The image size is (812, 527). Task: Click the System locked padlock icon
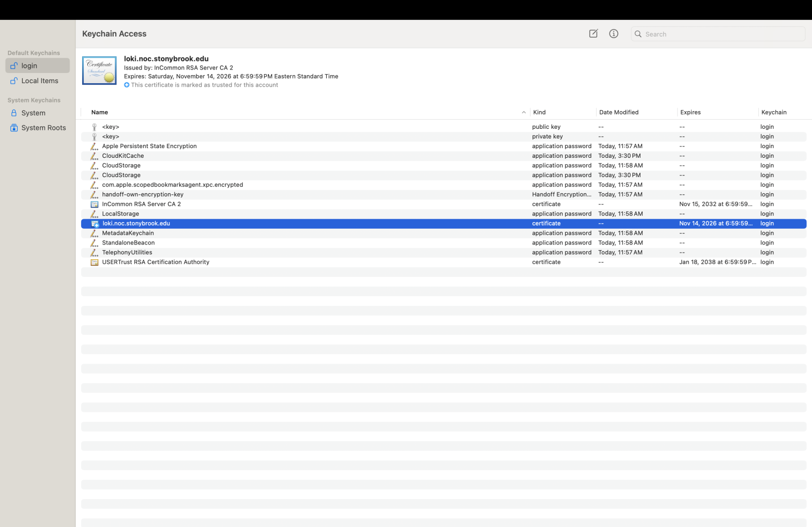coord(14,113)
